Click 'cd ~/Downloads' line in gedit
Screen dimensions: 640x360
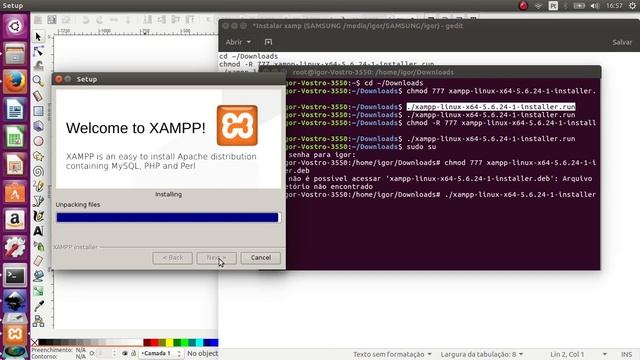(x=249, y=56)
